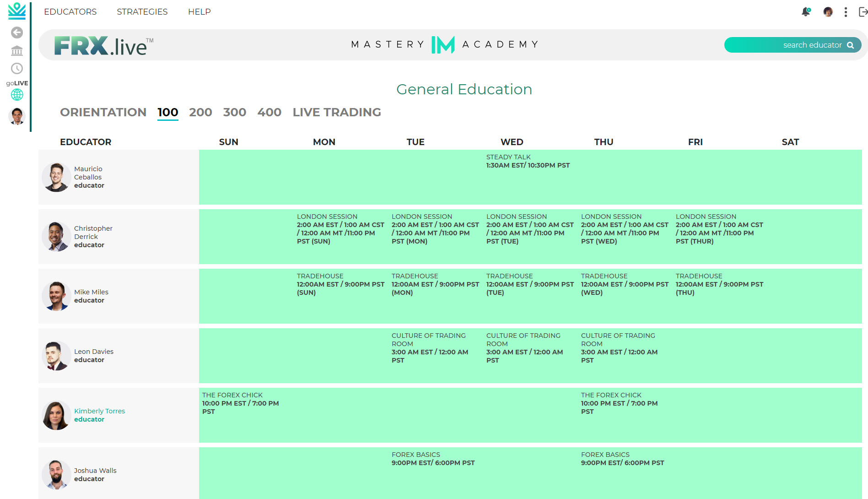Open the STRATEGIES menu
This screenshot has width=868, height=499.
click(142, 12)
